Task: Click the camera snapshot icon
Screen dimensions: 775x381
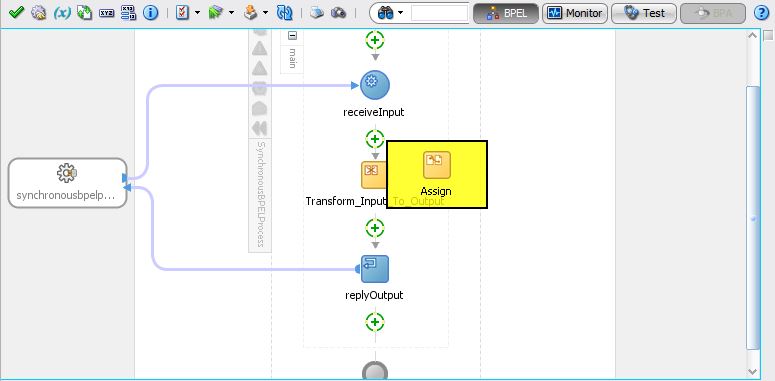Action: coord(338,13)
